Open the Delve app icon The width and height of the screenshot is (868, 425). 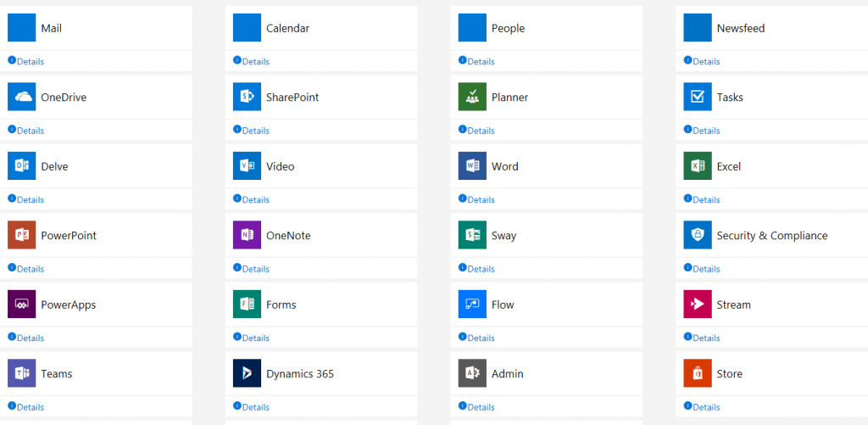pyautogui.click(x=21, y=166)
